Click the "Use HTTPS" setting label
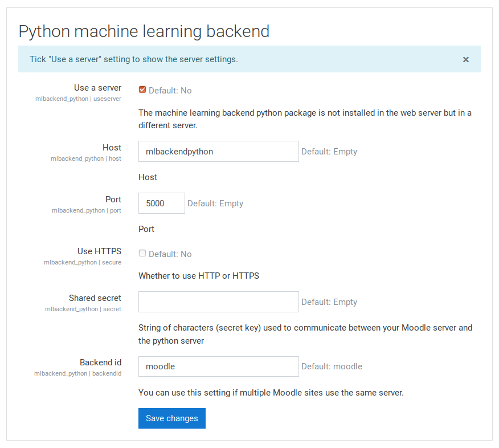Screen dimensions: 499x448 (99, 251)
